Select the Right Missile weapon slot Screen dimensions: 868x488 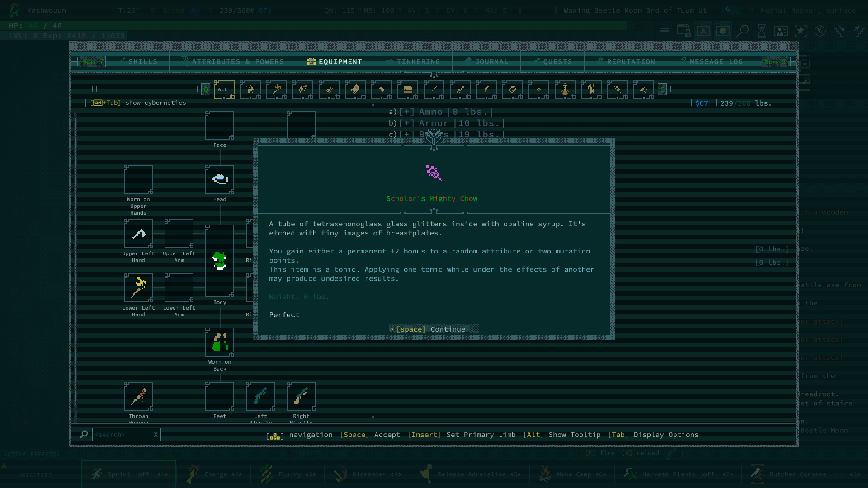pos(301,396)
